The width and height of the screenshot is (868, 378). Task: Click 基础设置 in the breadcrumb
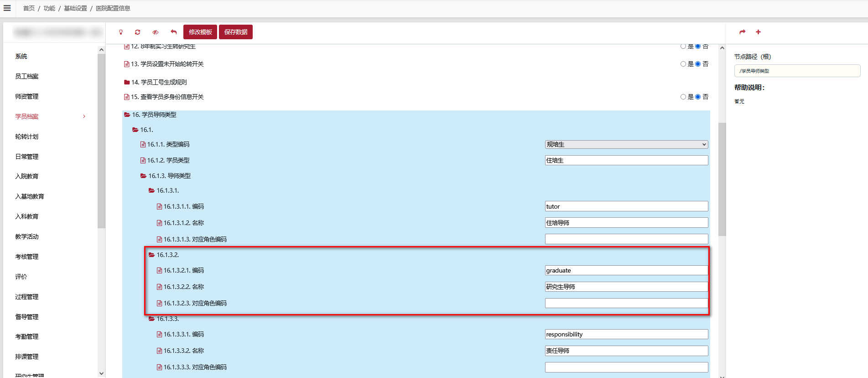coord(75,8)
